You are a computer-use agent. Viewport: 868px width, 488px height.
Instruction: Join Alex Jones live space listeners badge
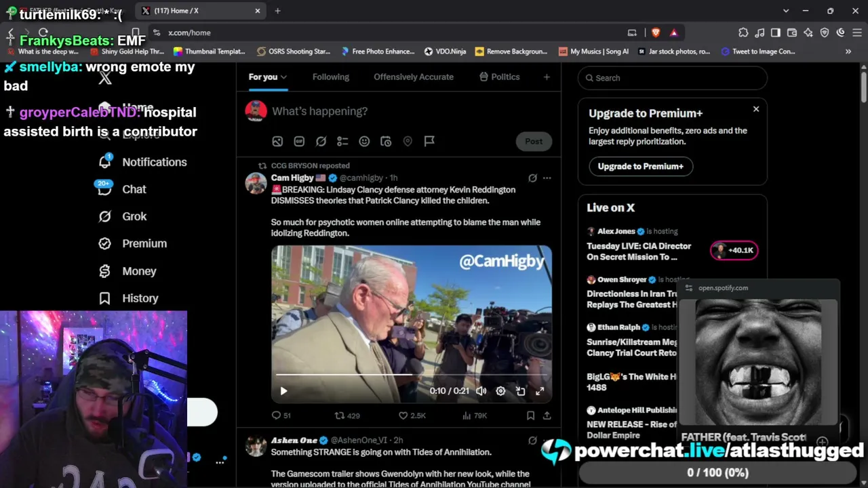(734, 250)
